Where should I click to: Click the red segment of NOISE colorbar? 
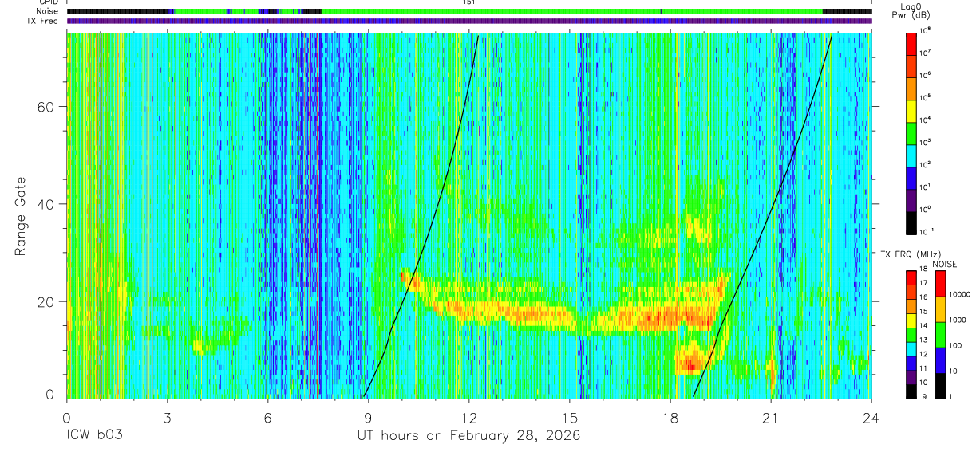coord(941,283)
